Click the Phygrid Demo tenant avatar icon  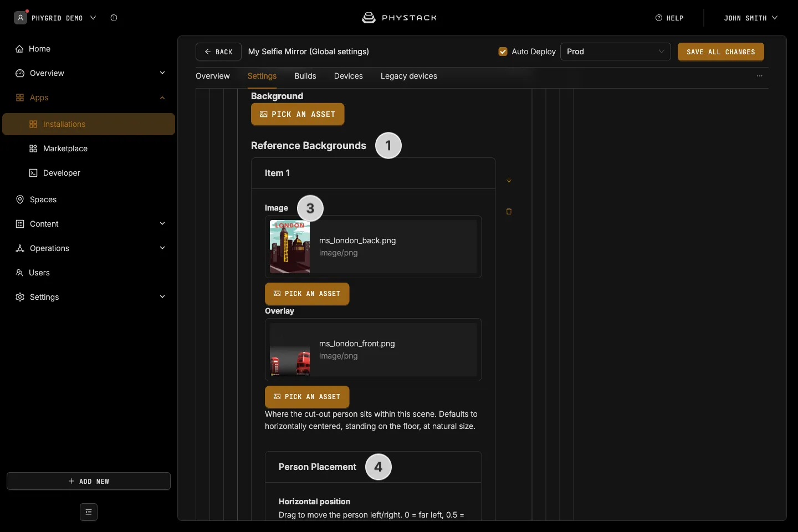point(21,18)
